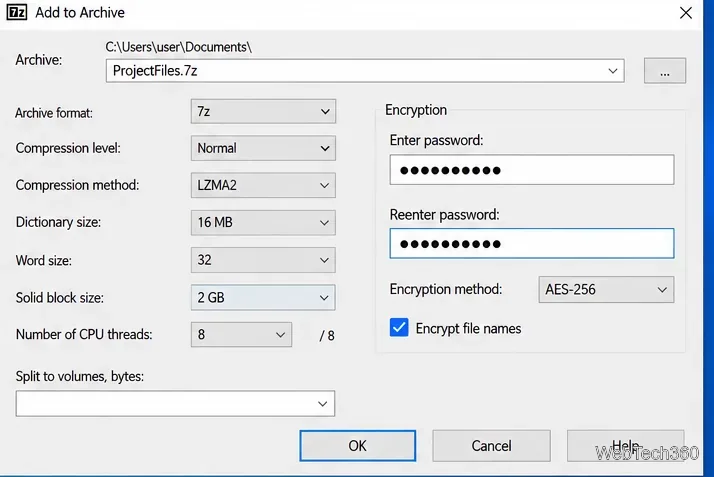Click the ProjectFiles.7z archive name text
The width and height of the screenshot is (714, 477).
coord(155,71)
